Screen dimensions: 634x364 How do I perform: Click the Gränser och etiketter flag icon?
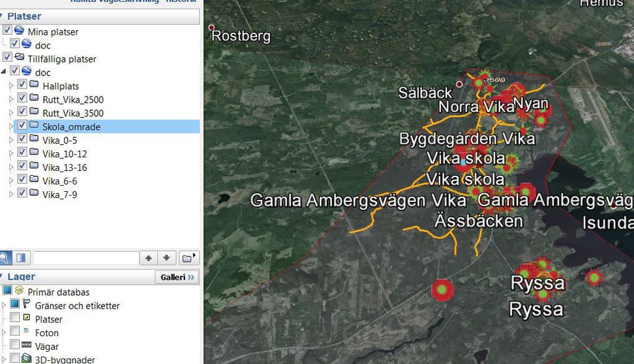[x=26, y=303]
